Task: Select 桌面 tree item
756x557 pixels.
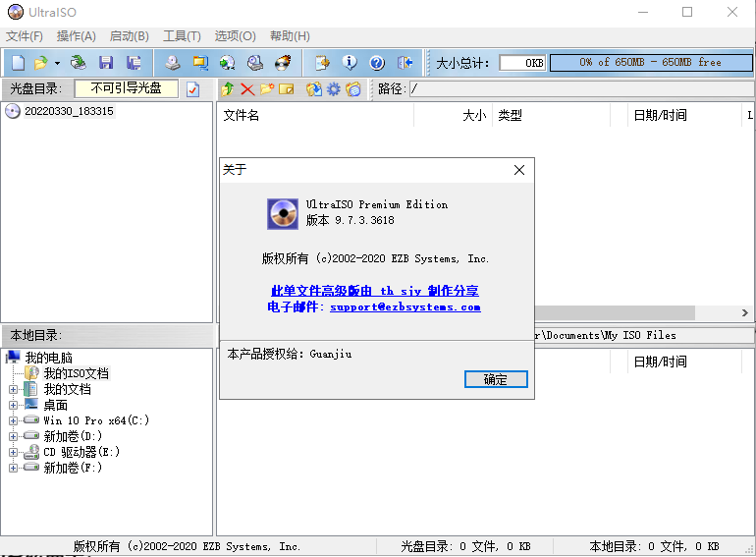Action: (55, 405)
